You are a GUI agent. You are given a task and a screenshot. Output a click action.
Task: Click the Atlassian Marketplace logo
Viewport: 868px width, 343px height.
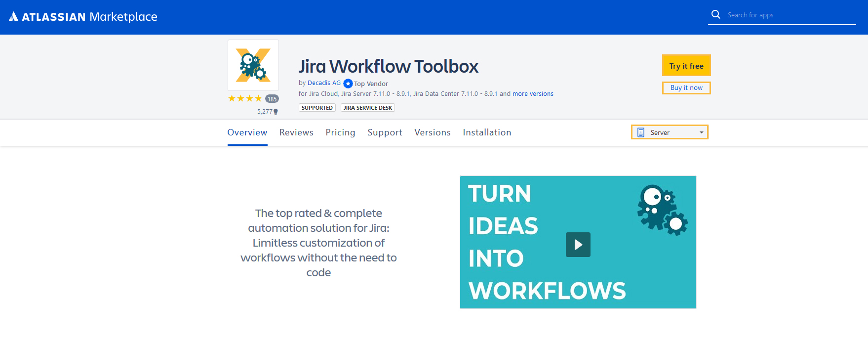pyautogui.click(x=83, y=17)
